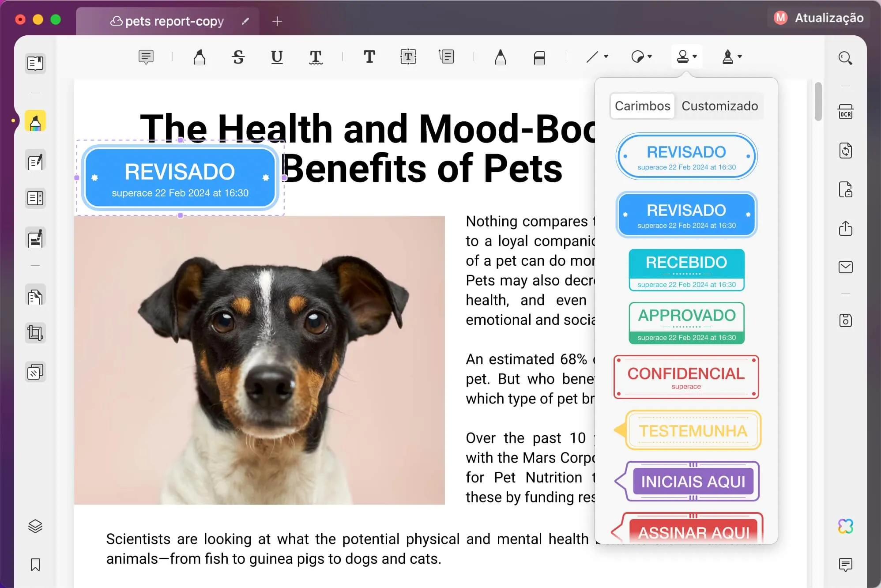Image resolution: width=881 pixels, height=588 pixels.
Task: Select the text box tool
Action: [408, 57]
